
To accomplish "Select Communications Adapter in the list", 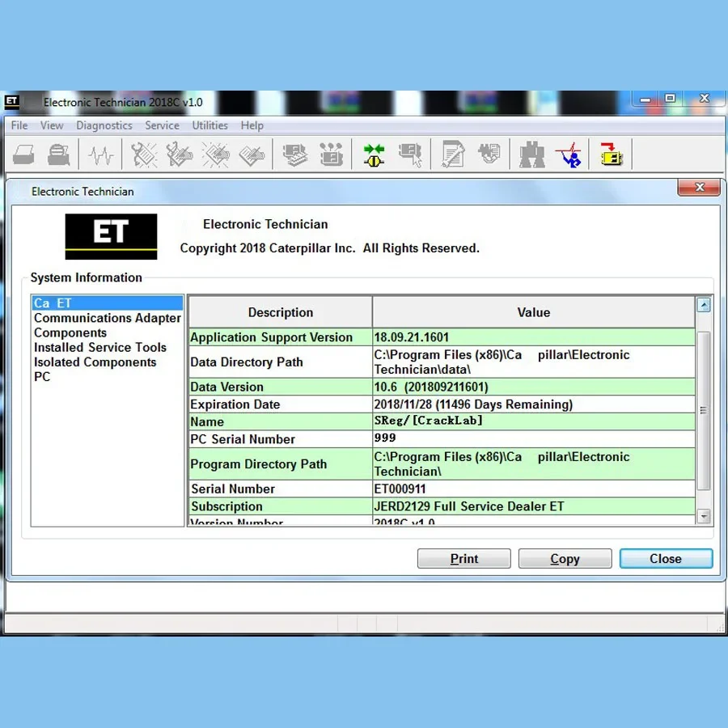I will coord(107,318).
